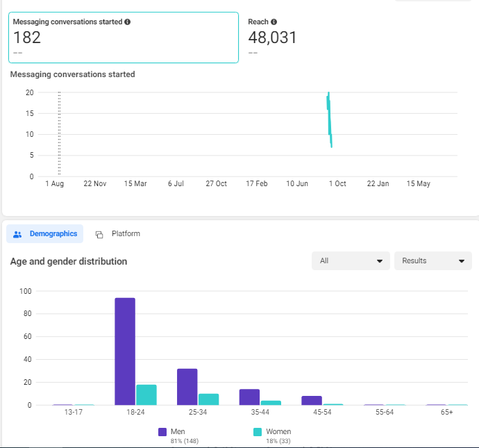Click the teal Women legend swatch

click(258, 432)
